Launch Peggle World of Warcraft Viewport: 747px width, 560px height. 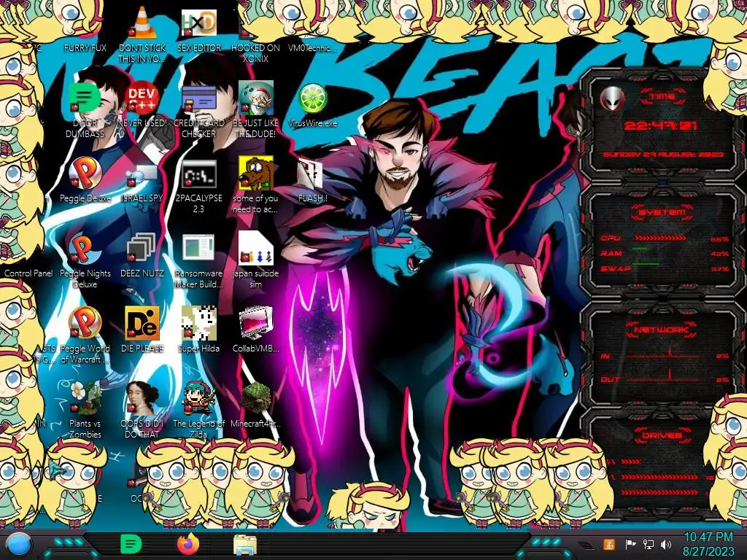click(85, 335)
